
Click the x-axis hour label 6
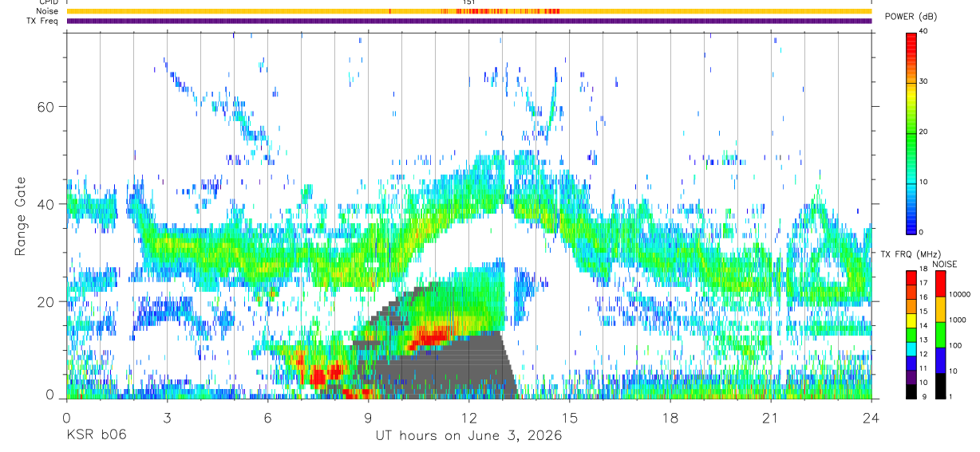tap(267, 418)
